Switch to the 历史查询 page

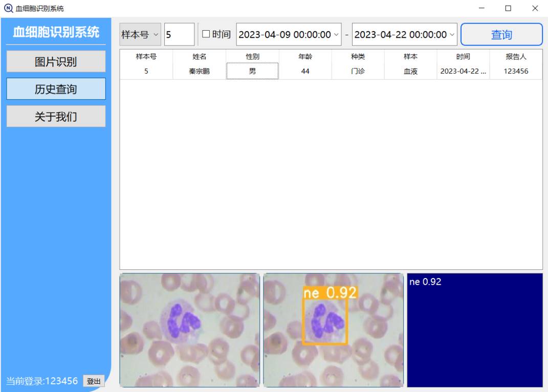(x=56, y=89)
